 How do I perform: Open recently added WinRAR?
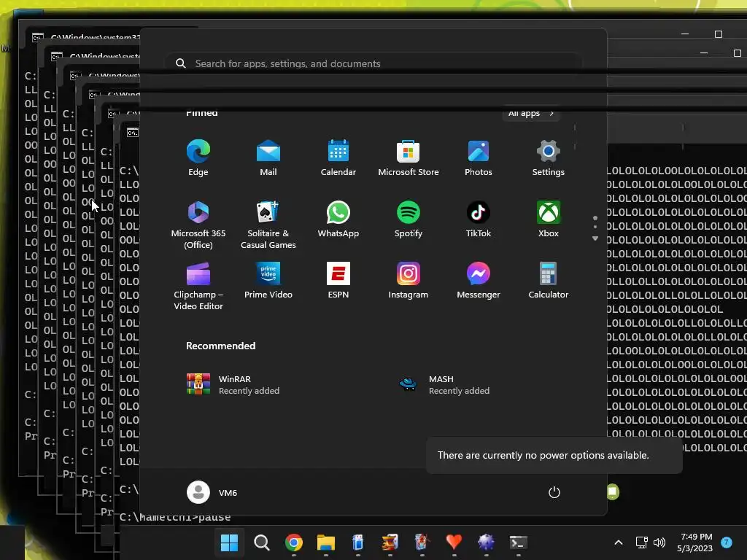click(x=233, y=384)
